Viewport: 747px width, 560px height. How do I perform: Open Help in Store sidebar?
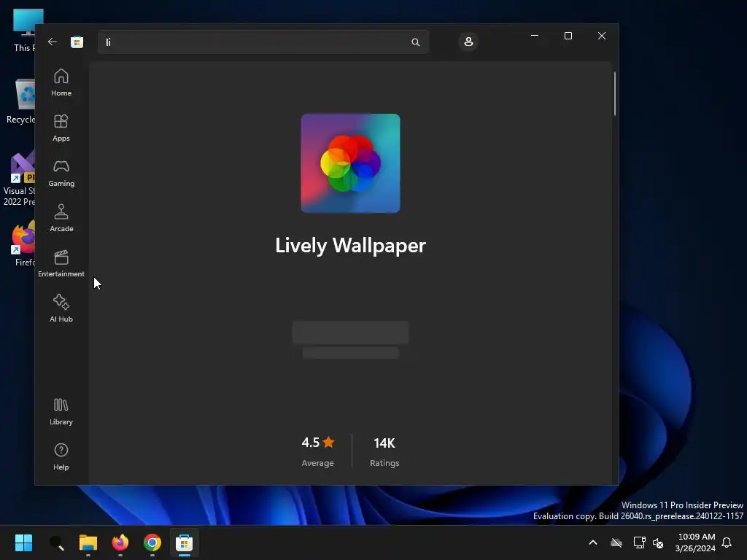pos(61,457)
